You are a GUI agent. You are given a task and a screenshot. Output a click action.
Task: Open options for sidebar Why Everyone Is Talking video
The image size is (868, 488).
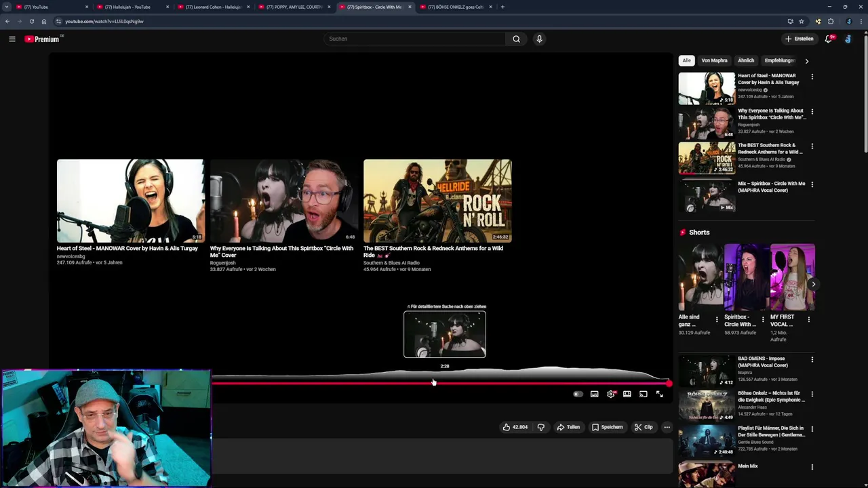(x=812, y=112)
